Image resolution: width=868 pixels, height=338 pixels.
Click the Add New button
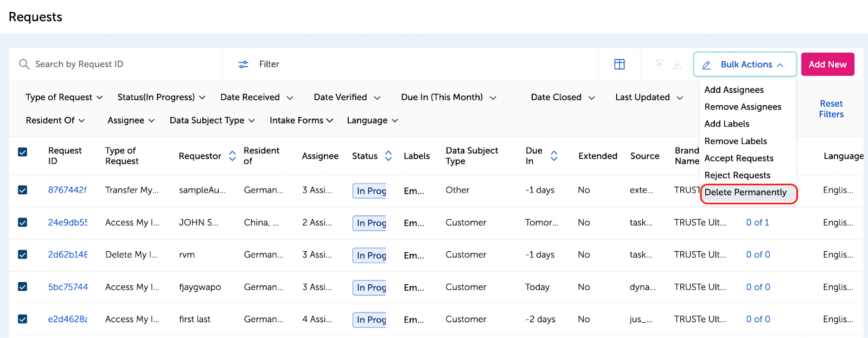point(827,64)
